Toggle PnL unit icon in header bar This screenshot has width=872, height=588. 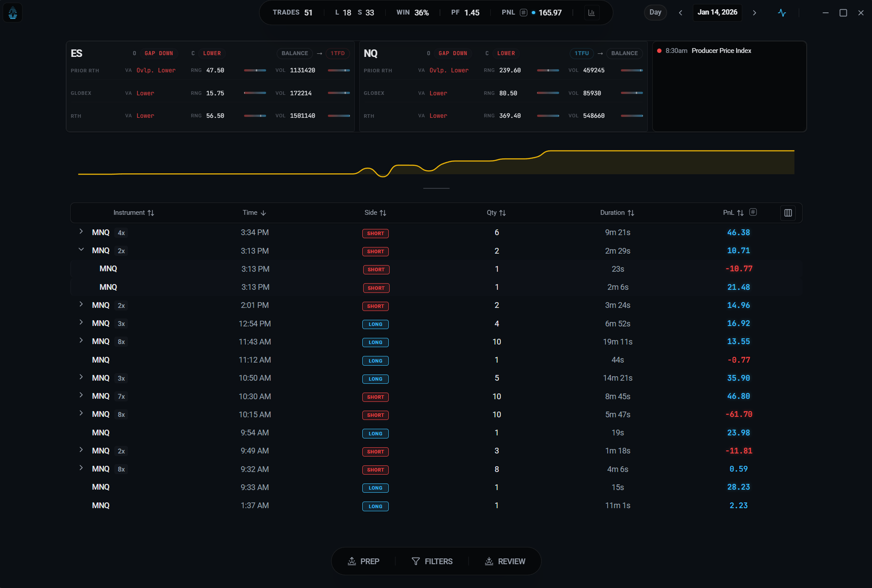click(x=523, y=12)
